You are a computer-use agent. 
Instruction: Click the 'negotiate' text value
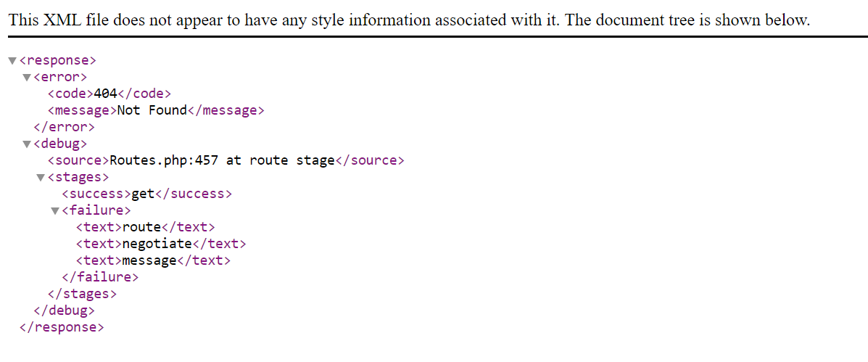click(157, 244)
